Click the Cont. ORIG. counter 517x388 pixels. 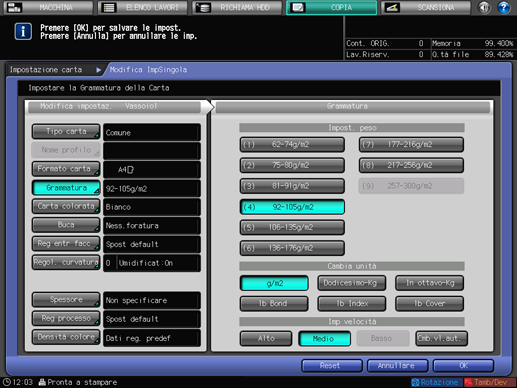pos(385,43)
